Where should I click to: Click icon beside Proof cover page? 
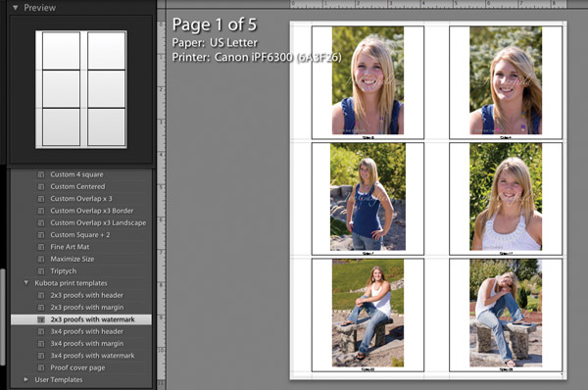pyautogui.click(x=41, y=367)
